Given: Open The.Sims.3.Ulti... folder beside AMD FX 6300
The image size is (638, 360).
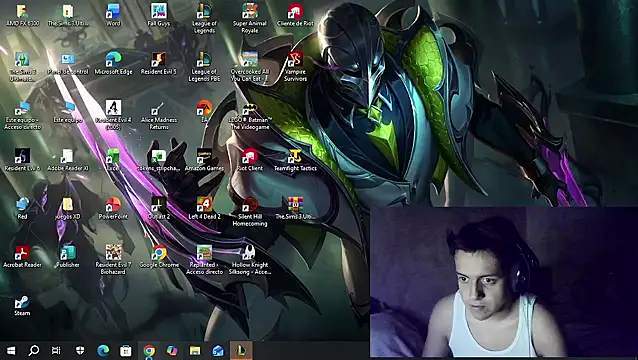Looking at the screenshot, I should click(x=68, y=15).
